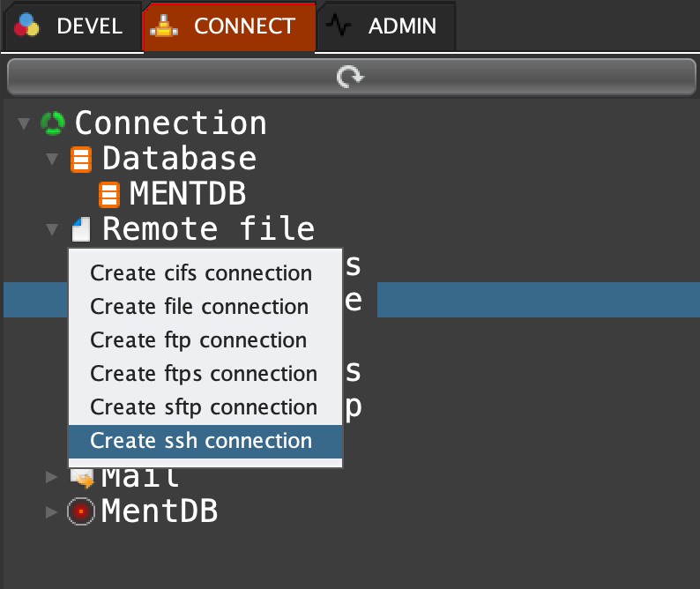Viewport: 700px width, 589px height.
Task: Choose Create sftp connection
Action: point(204,407)
